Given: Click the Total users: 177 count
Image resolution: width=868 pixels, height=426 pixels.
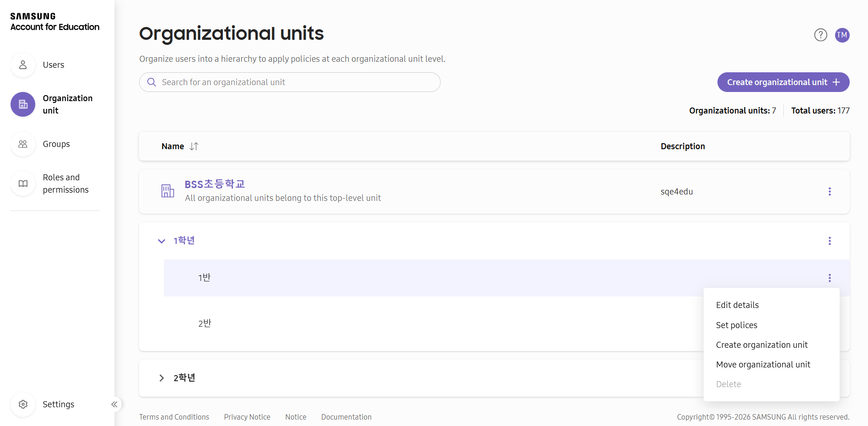Looking at the screenshot, I should click(820, 111).
